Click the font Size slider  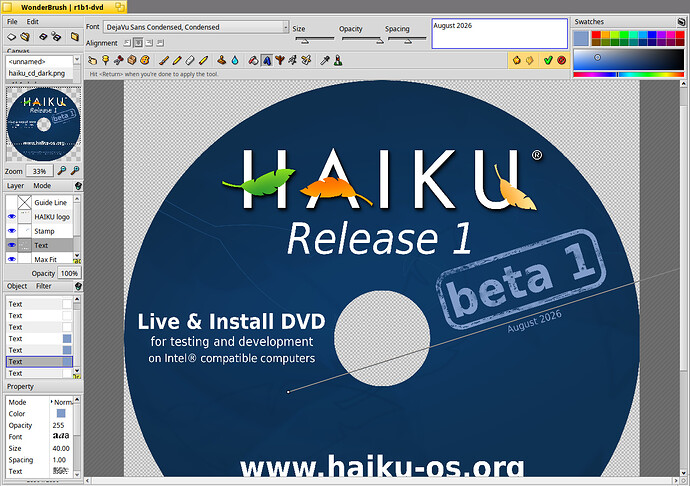coord(314,40)
